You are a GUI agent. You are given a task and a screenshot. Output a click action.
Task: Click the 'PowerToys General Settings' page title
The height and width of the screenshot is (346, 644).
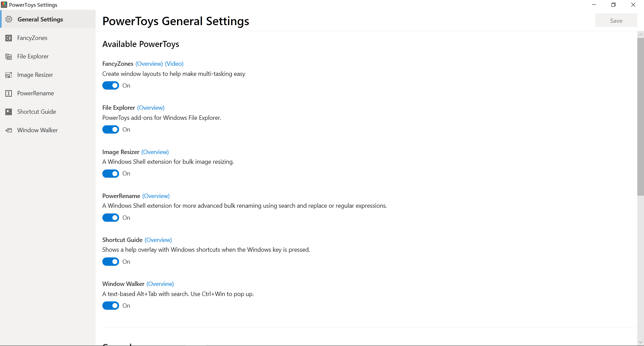176,21
